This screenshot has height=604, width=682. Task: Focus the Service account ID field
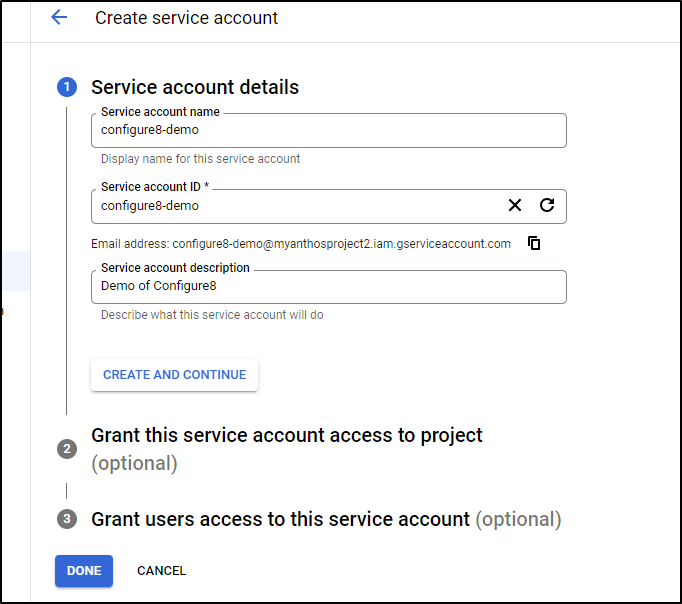coord(298,206)
